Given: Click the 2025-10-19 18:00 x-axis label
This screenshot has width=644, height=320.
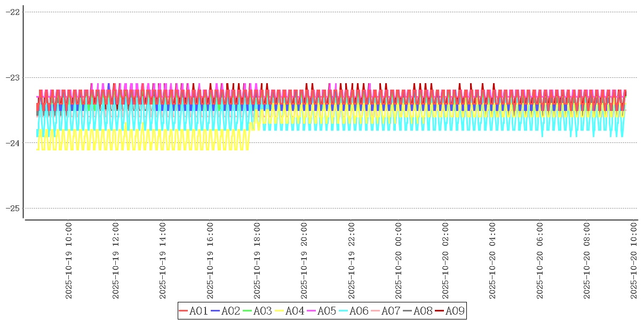Looking at the screenshot, I should click(x=257, y=261).
